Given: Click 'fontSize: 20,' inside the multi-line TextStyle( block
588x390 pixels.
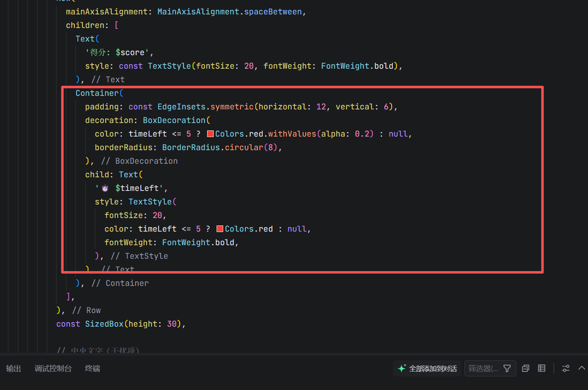Looking at the screenshot, I should point(135,215).
